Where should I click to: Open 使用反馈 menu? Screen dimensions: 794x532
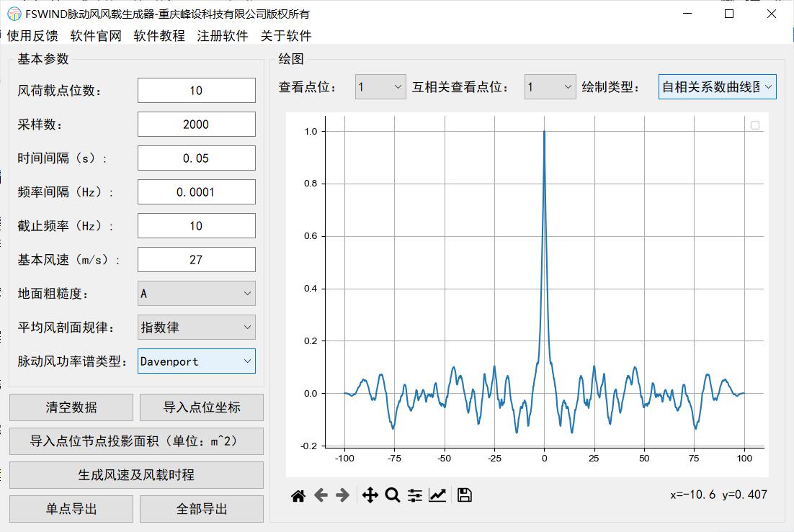[x=32, y=36]
